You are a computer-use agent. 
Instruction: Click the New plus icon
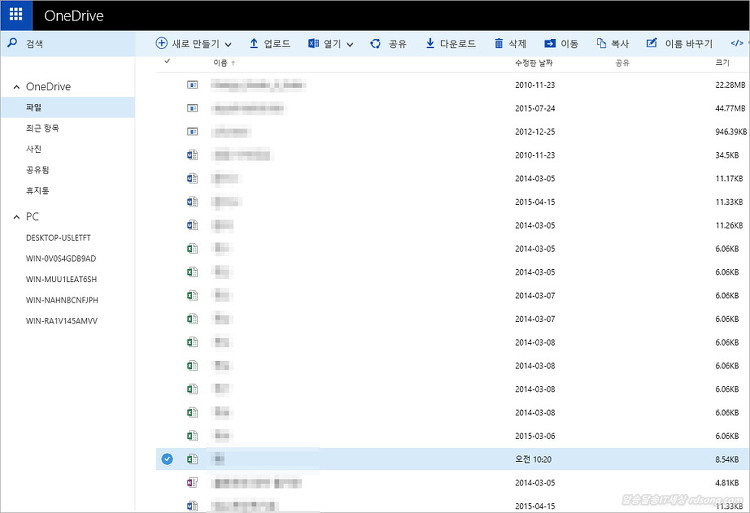(x=162, y=43)
